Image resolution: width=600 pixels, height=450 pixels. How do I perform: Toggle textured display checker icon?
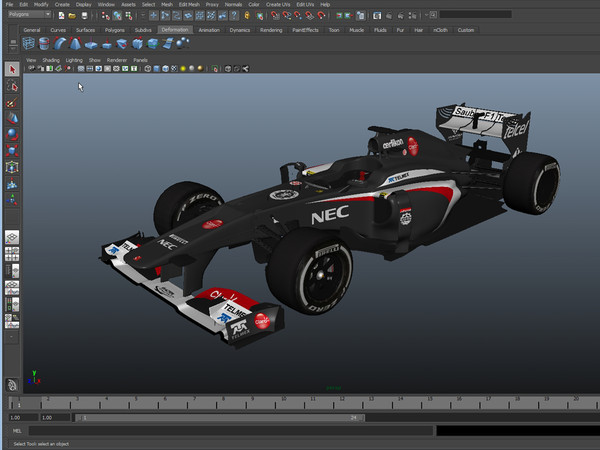coord(174,69)
